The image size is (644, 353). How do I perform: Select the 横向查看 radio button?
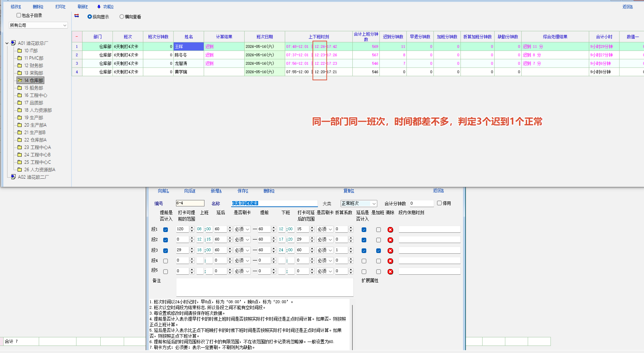coord(122,16)
